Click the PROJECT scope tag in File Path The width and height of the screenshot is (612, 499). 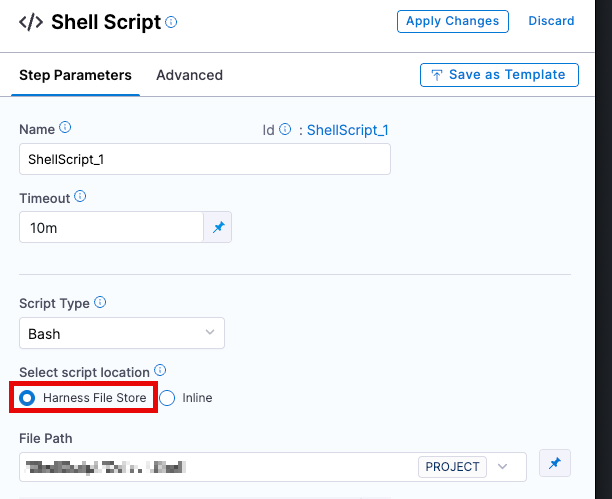[x=452, y=466]
